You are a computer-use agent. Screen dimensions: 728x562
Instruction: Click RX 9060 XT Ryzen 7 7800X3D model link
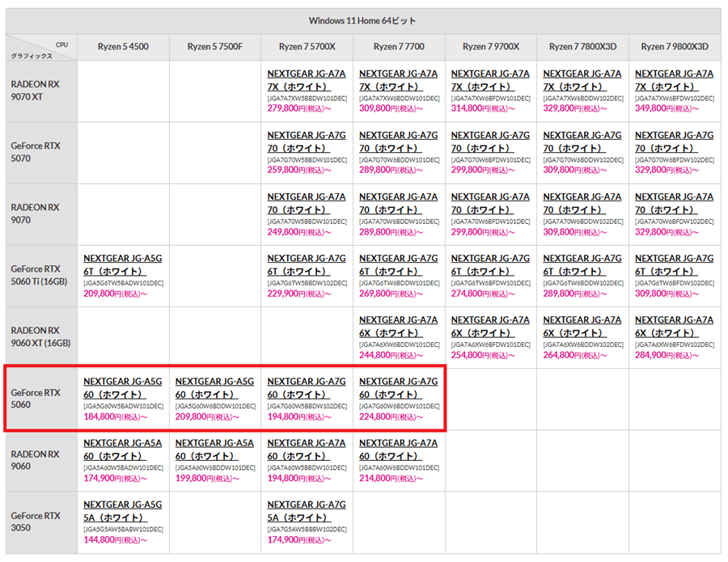coord(582,326)
